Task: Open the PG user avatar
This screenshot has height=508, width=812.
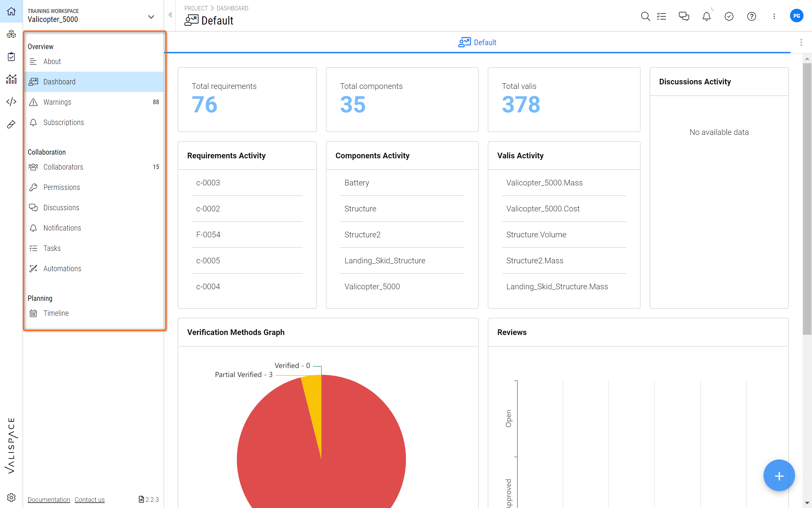Action: 796,16
